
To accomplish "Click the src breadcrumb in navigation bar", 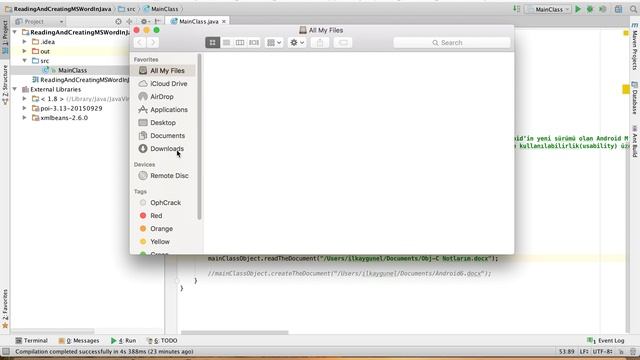I will point(127,9).
